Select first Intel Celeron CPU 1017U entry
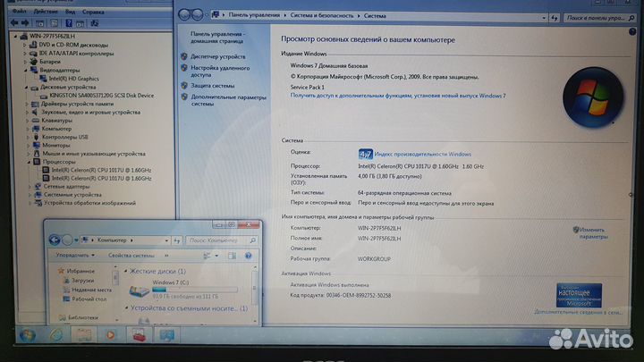 click(x=101, y=170)
